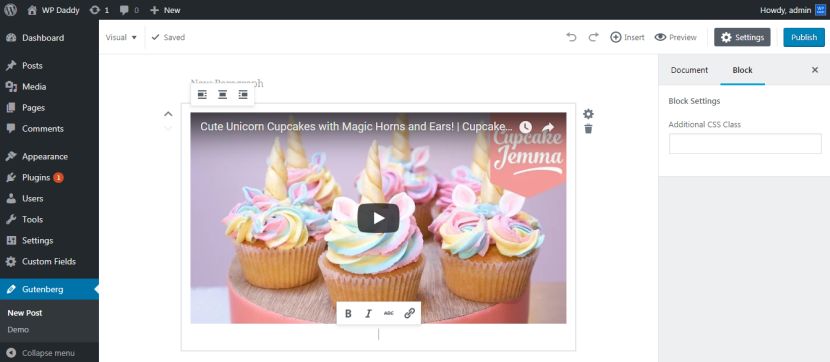
Task: Align the embed block center
Action: click(223, 95)
